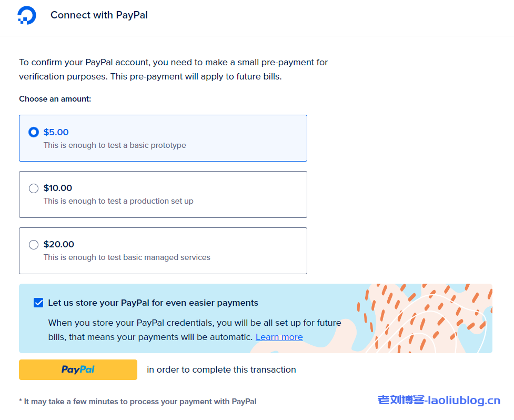Open the Learn more link
The image size is (514, 420).
279,337
